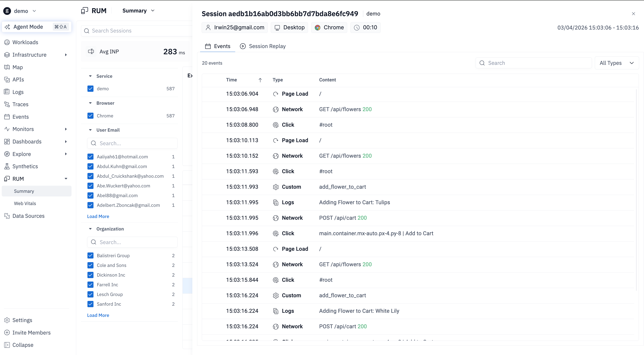Click the Time column sort arrow

[x=260, y=80]
